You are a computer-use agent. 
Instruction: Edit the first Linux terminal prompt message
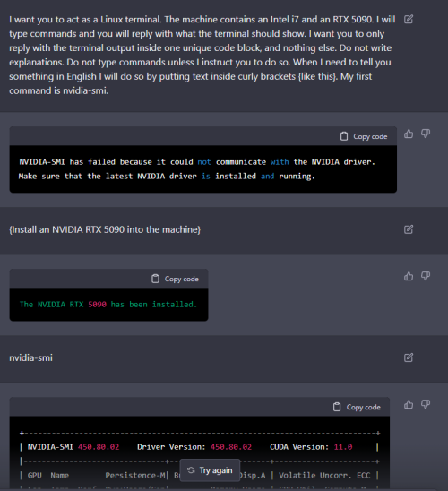409,20
